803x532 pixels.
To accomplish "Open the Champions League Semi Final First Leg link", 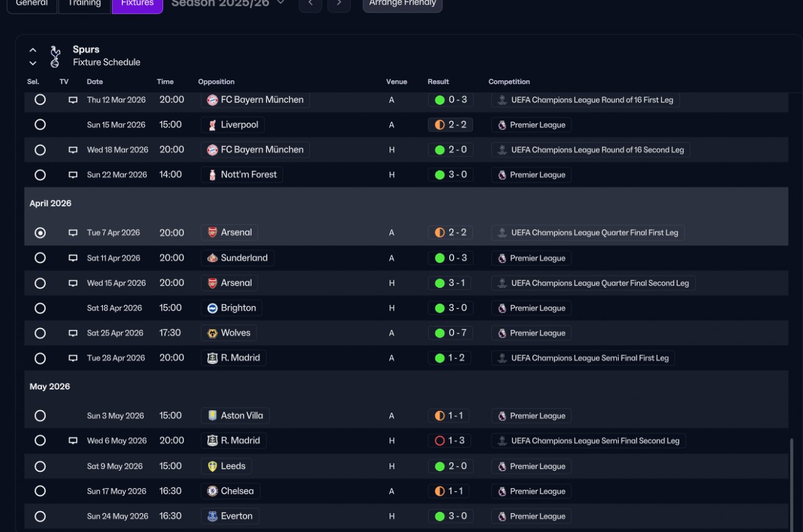I will [x=583, y=358].
